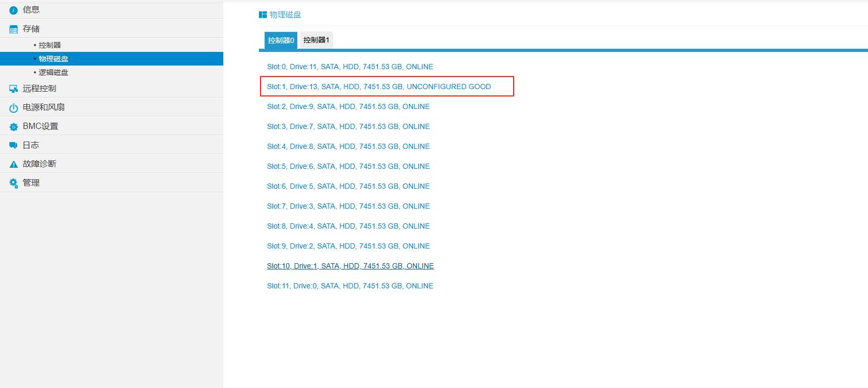Open Slot:2 Drive:9 disk link

pos(349,106)
